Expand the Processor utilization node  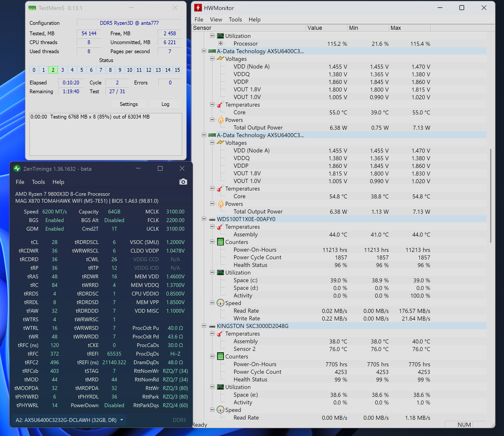point(220,44)
